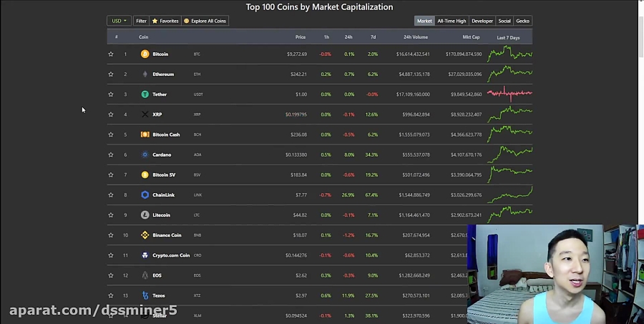Open the Bitcoin coin page link
Image resolution: width=644 pixels, height=324 pixels.
(x=160, y=54)
